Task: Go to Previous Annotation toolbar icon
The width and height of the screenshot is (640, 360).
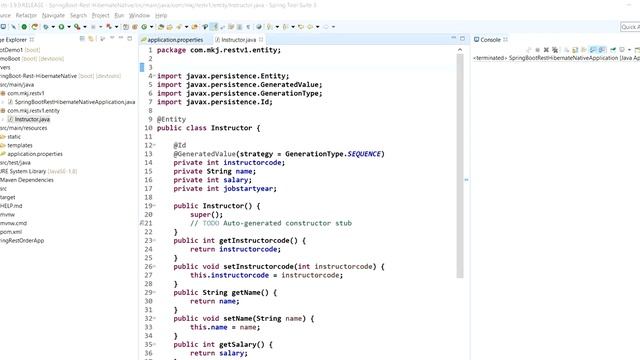Action: pos(285,27)
